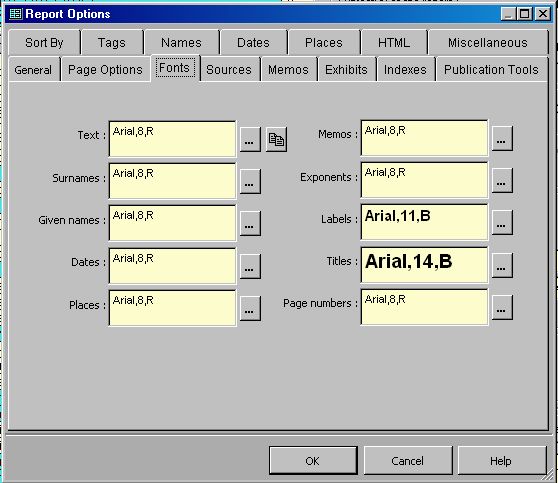Click the copy font icon beside Text

[276, 139]
